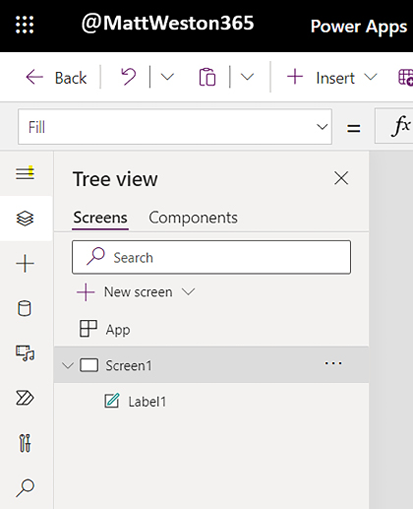Screen dimensions: 413x509
Task: Click the Add data table icon
Action: [406, 77]
